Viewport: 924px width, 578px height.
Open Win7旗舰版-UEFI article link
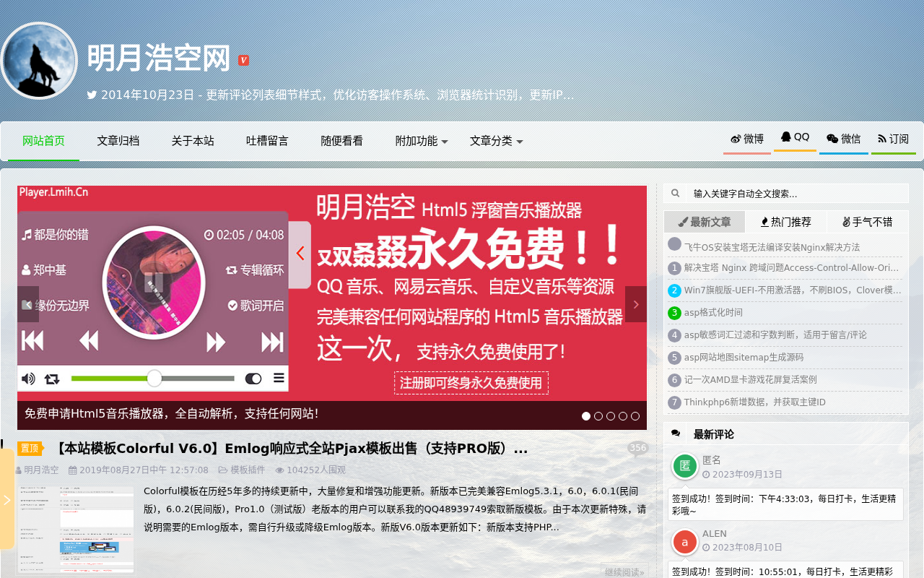(793, 290)
